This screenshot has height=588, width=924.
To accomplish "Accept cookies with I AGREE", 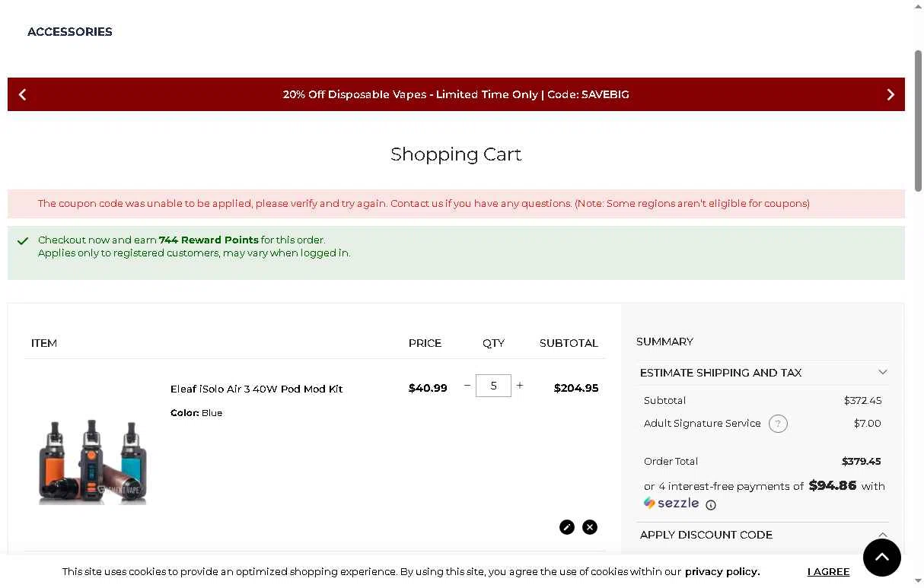I will (828, 571).
